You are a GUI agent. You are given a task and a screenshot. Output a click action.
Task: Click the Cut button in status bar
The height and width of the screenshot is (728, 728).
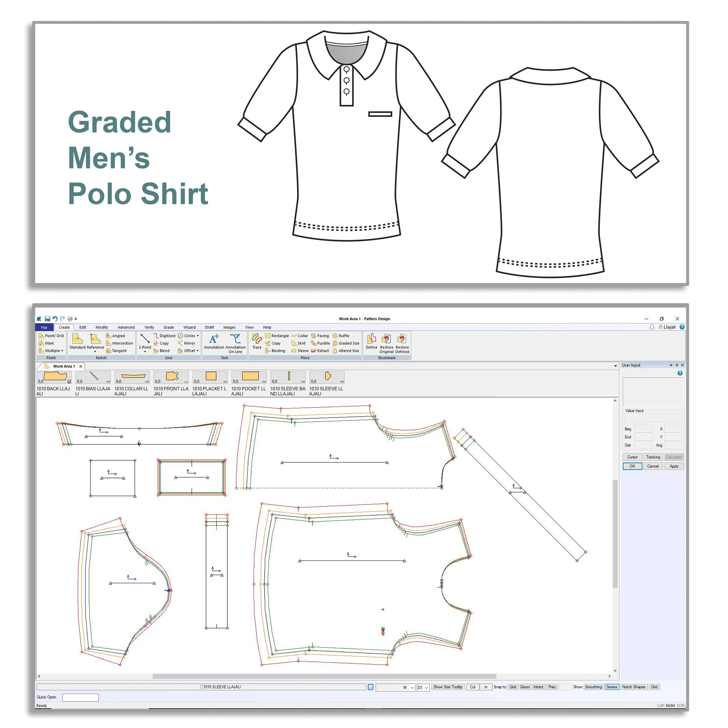point(473,687)
